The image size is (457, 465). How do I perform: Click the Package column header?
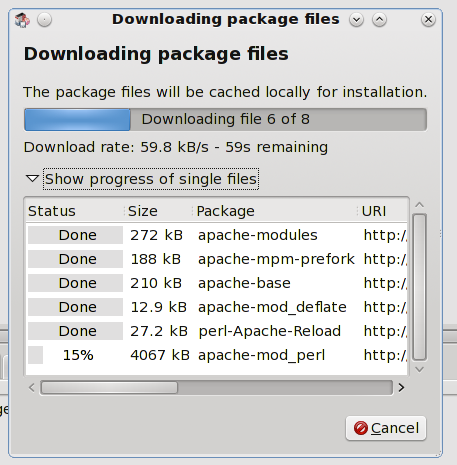(275, 211)
